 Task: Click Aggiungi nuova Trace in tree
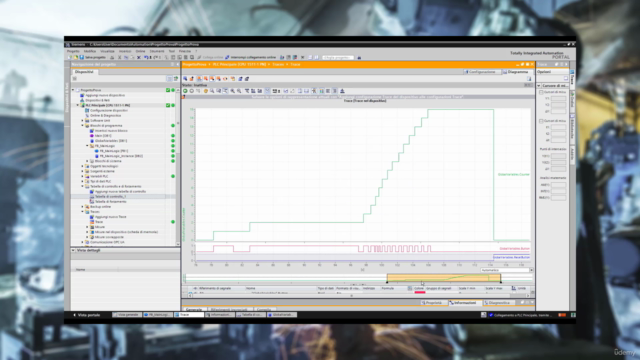click(110, 217)
